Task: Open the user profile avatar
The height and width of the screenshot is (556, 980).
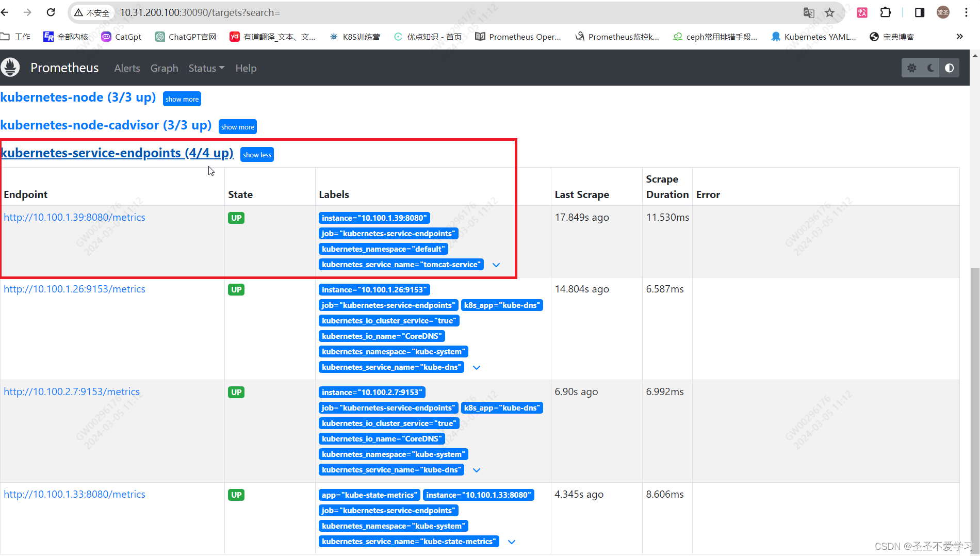Action: (943, 12)
